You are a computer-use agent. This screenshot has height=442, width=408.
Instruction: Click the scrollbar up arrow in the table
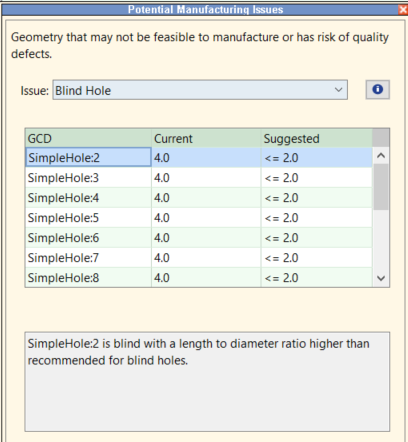[381, 156]
